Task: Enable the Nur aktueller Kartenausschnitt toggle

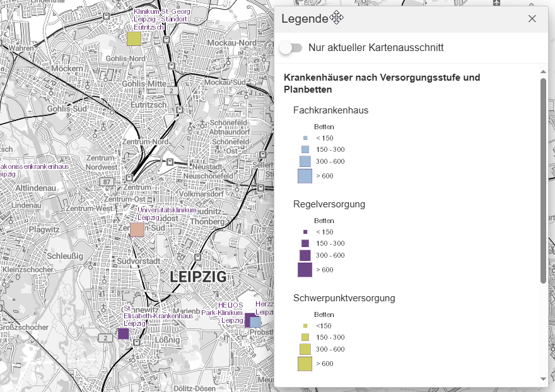Action: click(x=291, y=47)
